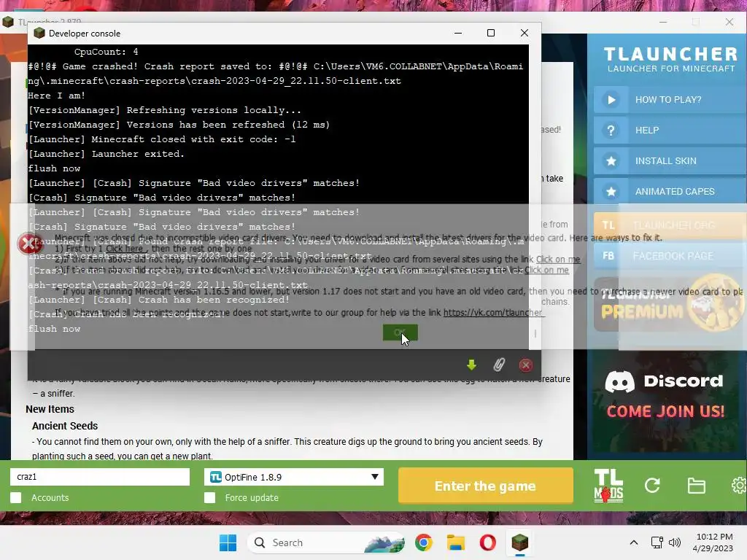Click the 'Click here' link in step 1
Viewport: 747px width, 560px height.
click(x=125, y=249)
